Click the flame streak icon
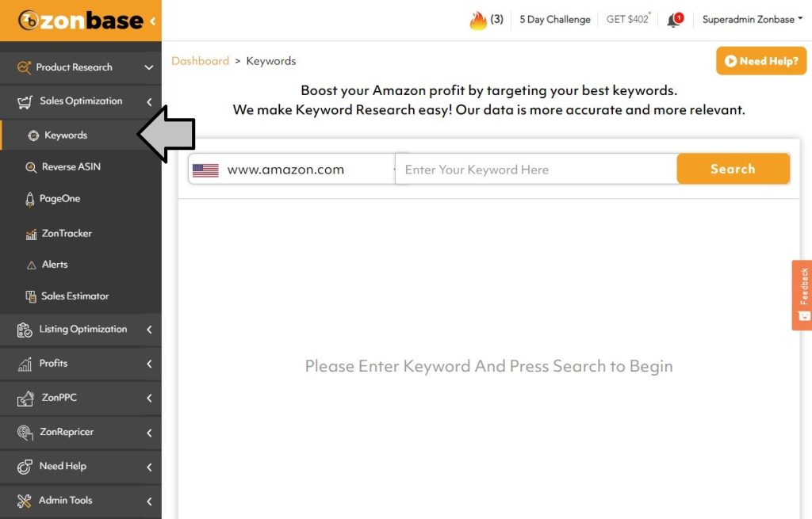This screenshot has width=812, height=519. pos(478,21)
